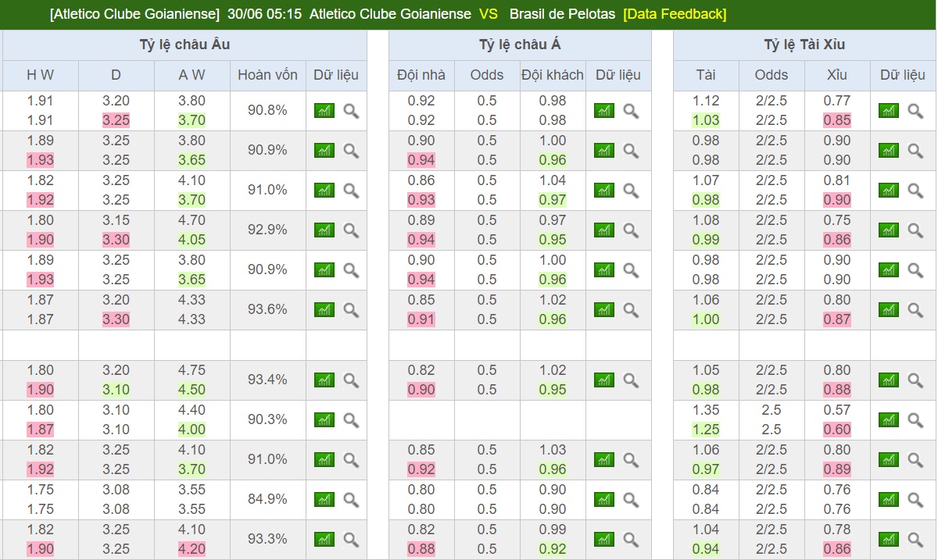938x560 pixels.
Task: Click the A W column header
Action: (192, 75)
